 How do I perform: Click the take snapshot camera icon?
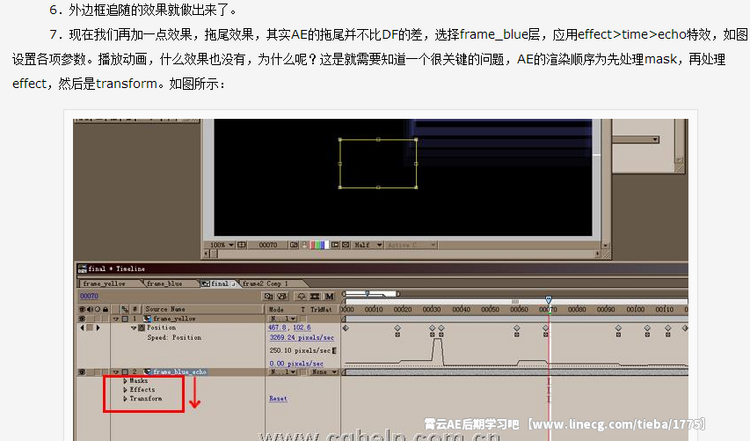(294, 245)
